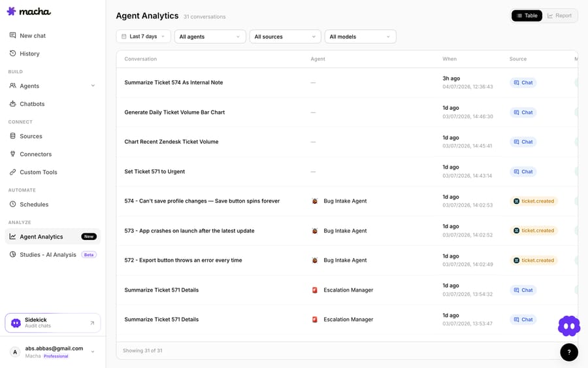Image resolution: width=588 pixels, height=368 pixels.
Task: Open History in sidebar
Action: click(29, 54)
